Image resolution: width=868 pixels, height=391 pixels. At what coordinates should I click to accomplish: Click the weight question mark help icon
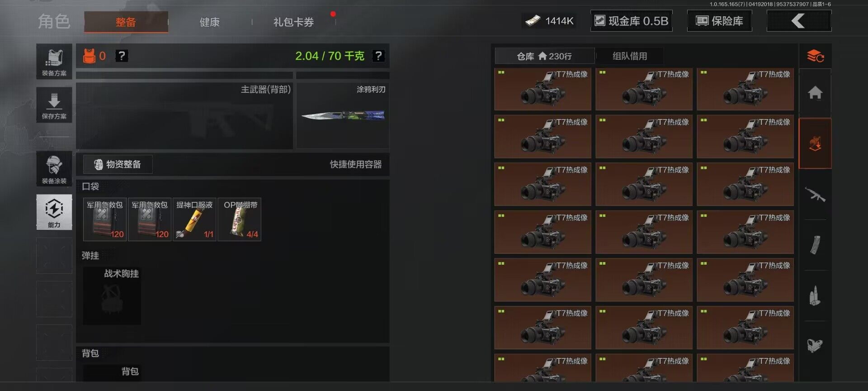378,56
